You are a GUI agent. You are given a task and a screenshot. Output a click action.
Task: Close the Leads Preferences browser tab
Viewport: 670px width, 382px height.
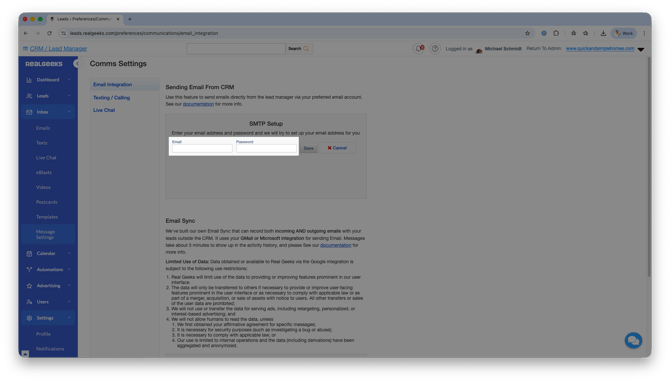[x=118, y=19]
